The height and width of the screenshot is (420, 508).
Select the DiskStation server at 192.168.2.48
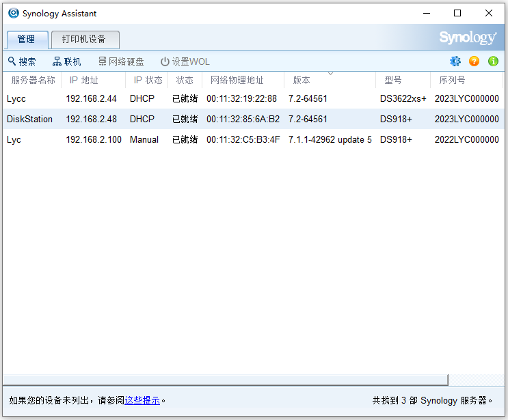(254, 119)
